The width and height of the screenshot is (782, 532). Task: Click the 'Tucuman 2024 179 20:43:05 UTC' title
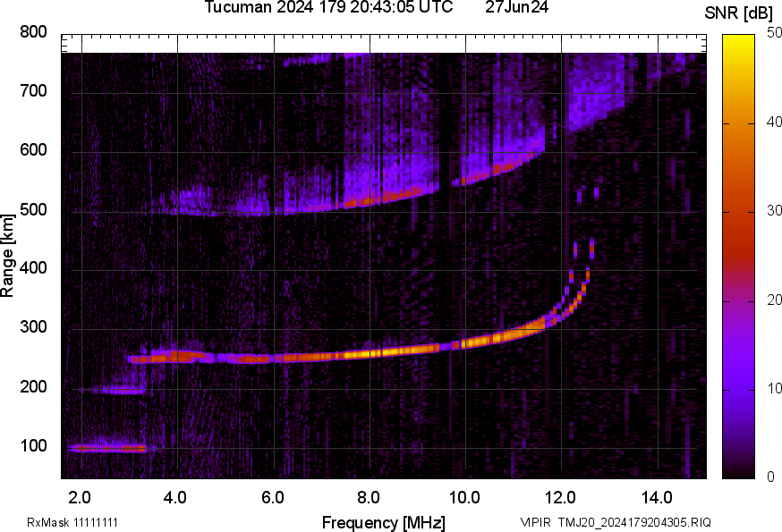click(329, 8)
